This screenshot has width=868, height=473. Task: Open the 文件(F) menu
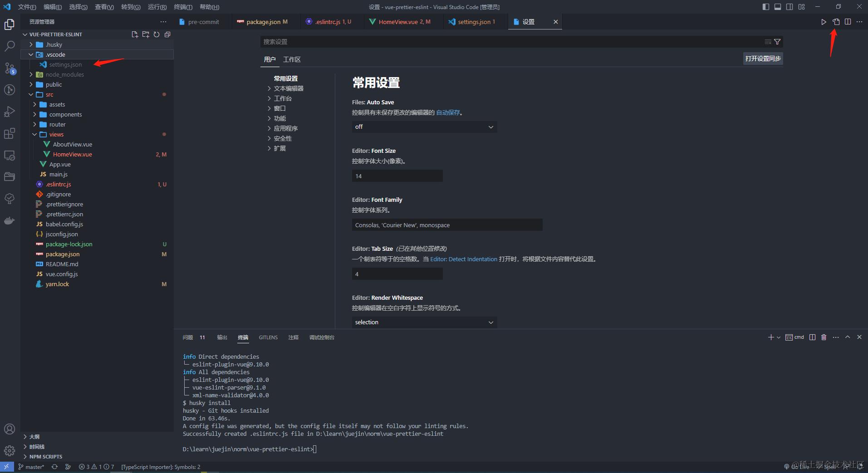pos(27,7)
